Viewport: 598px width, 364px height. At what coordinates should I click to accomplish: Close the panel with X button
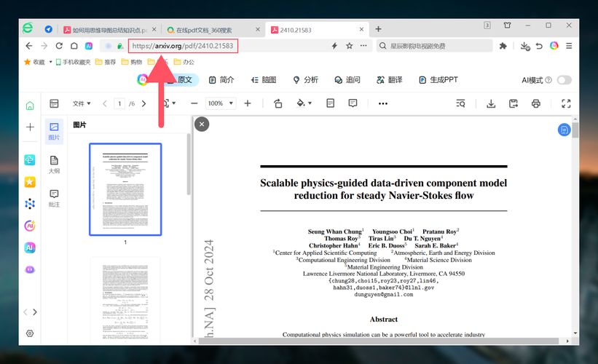(202, 124)
